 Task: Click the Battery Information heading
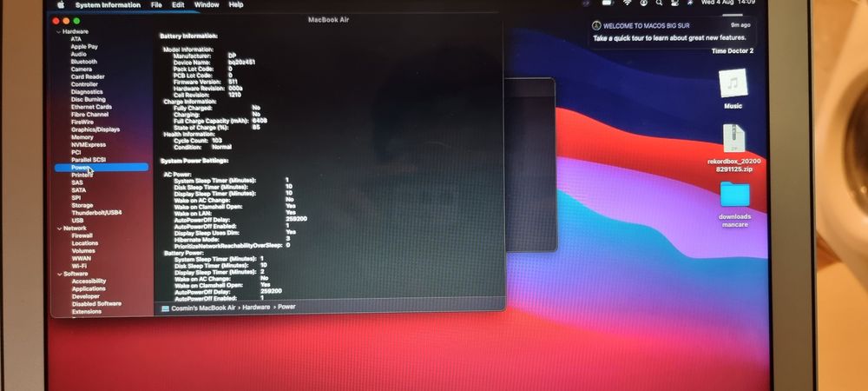pos(188,36)
